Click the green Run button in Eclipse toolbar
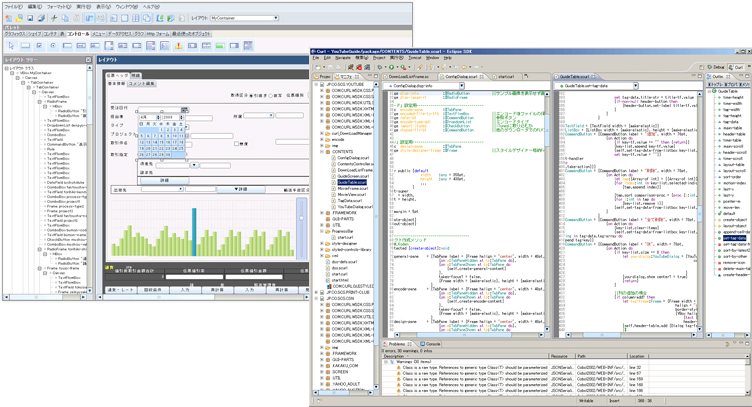This screenshot has width=752, height=407. (391, 67)
